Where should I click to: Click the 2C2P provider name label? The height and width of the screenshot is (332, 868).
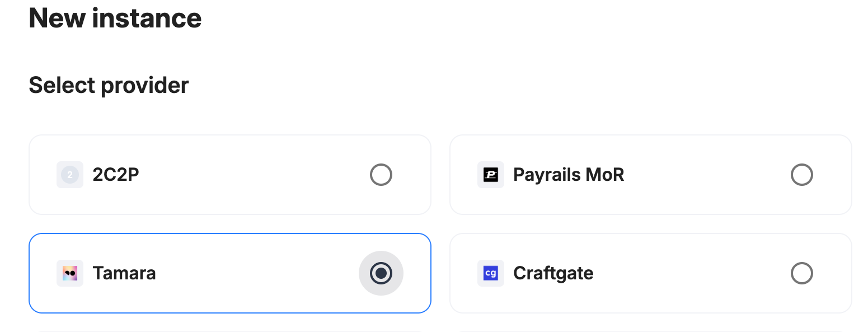click(116, 175)
